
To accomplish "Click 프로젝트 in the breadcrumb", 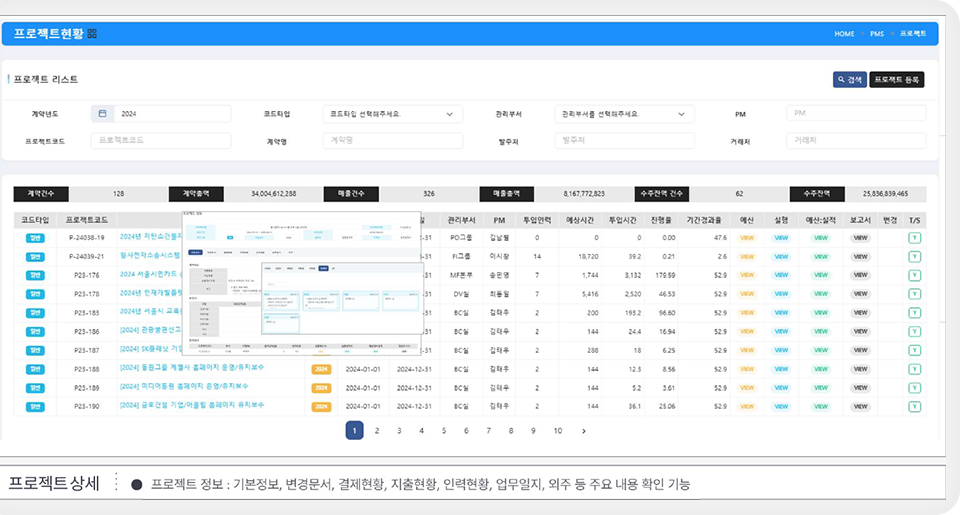I will (913, 34).
